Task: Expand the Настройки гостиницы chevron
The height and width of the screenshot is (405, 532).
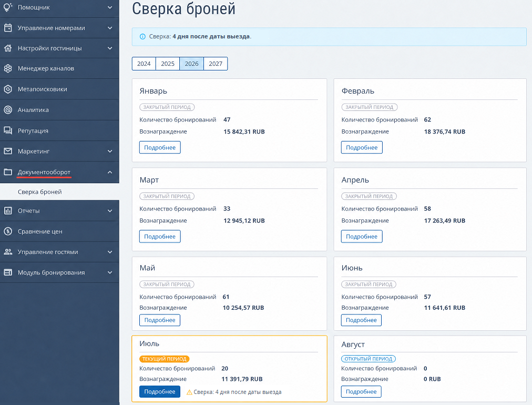Action: 110,48
